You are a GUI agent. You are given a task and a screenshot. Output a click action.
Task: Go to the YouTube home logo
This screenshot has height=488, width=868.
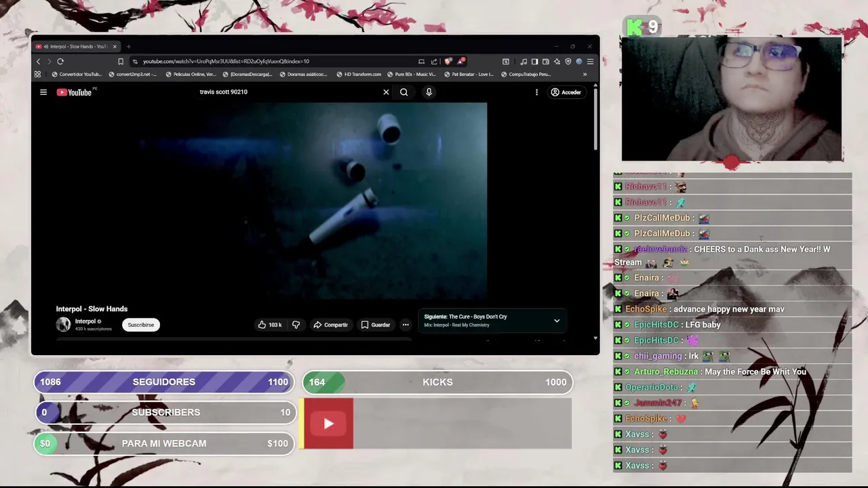tap(74, 92)
